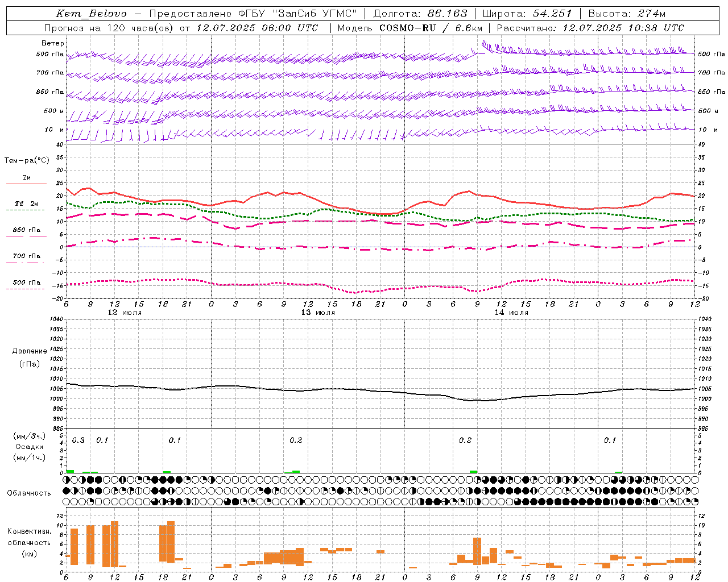Click the Рассчитано: 12.07.2025 10:38 UTC text

coord(590,28)
